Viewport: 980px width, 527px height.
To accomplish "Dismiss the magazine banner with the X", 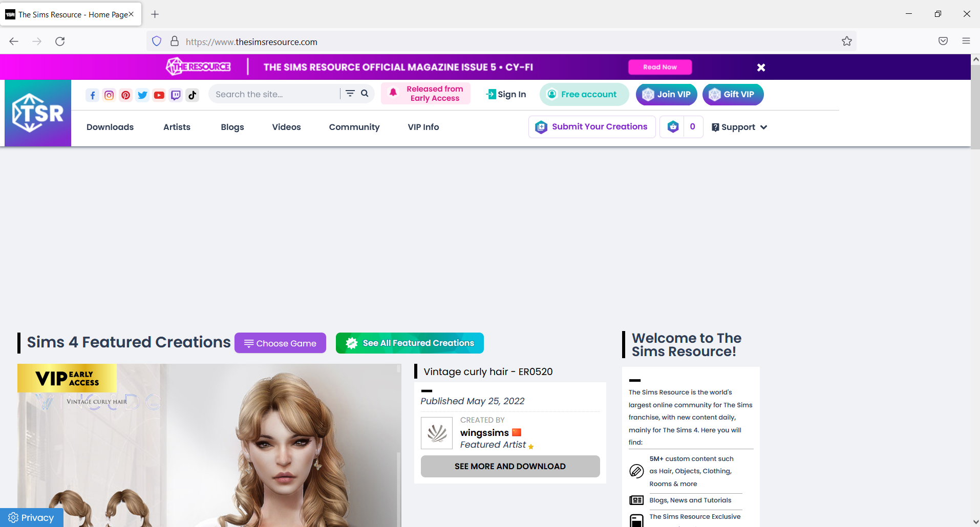I will [x=760, y=67].
